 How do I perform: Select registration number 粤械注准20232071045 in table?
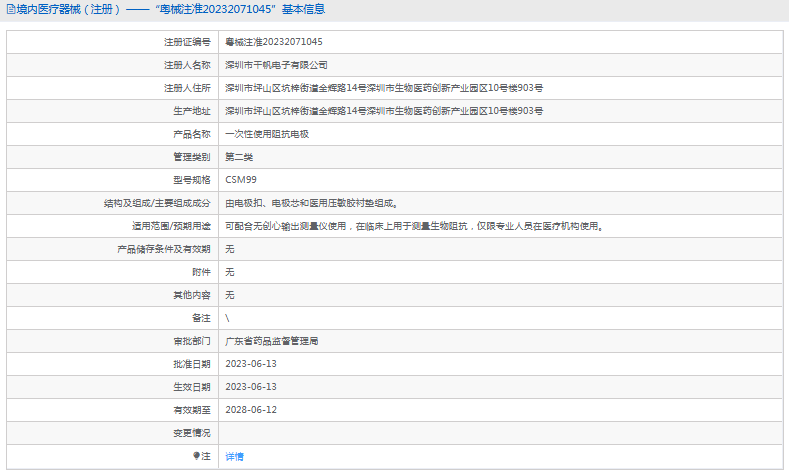click(x=274, y=42)
